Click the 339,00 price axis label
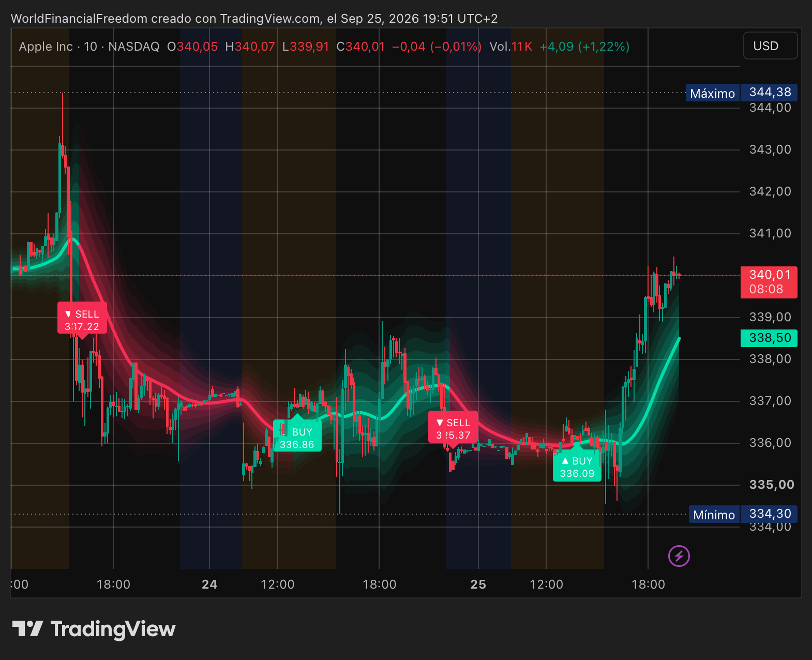The width and height of the screenshot is (812, 660). tap(770, 317)
